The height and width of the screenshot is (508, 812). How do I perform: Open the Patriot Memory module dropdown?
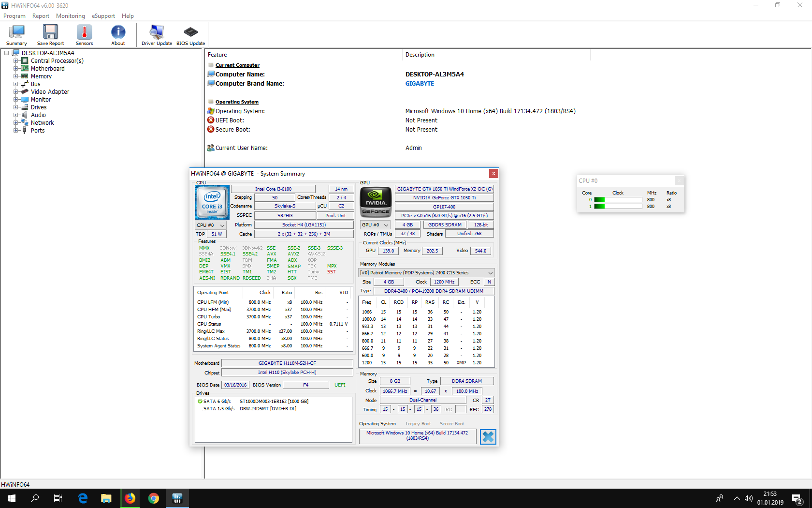426,273
